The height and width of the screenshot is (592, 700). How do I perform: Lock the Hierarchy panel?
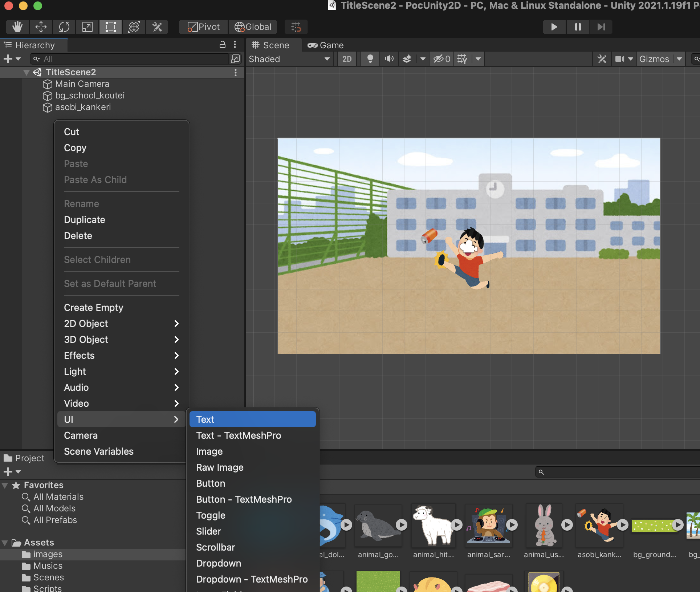click(x=223, y=45)
